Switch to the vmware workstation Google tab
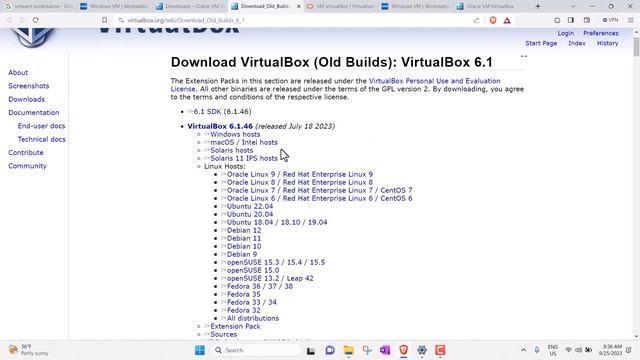The height and width of the screenshot is (360, 640). (x=39, y=6)
